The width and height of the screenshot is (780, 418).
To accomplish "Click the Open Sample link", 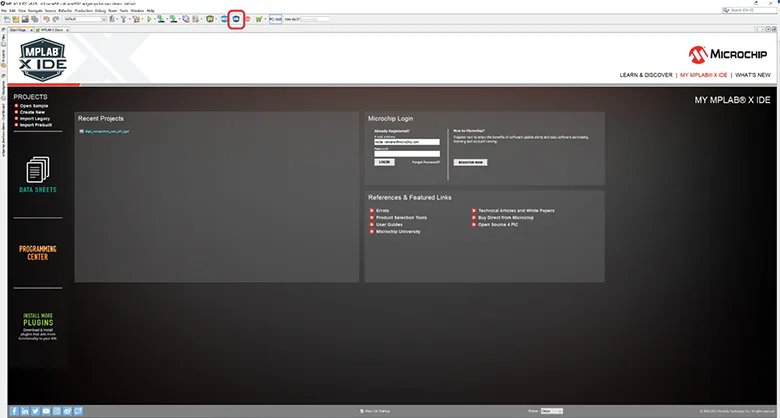I will 34,106.
